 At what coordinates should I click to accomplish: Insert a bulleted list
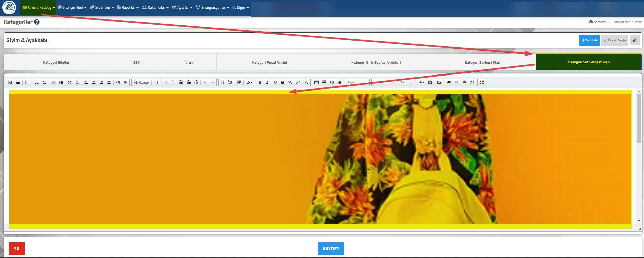tap(44, 82)
